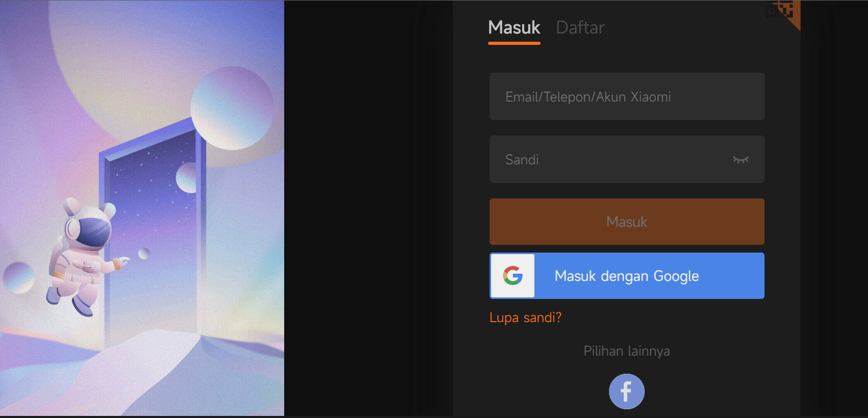Open the Daftar tab
This screenshot has height=418, width=868.
pos(580,27)
